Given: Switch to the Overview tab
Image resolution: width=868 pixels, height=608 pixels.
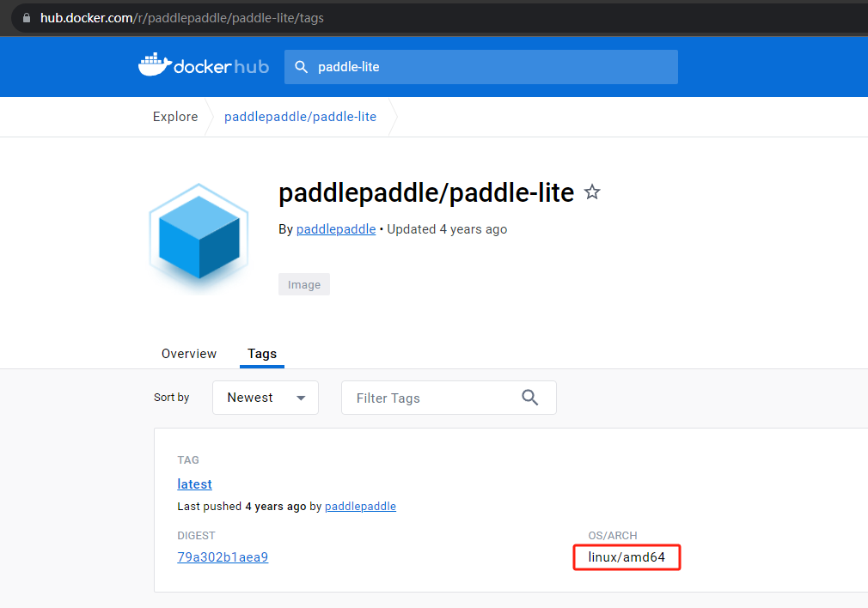Looking at the screenshot, I should click(x=189, y=354).
